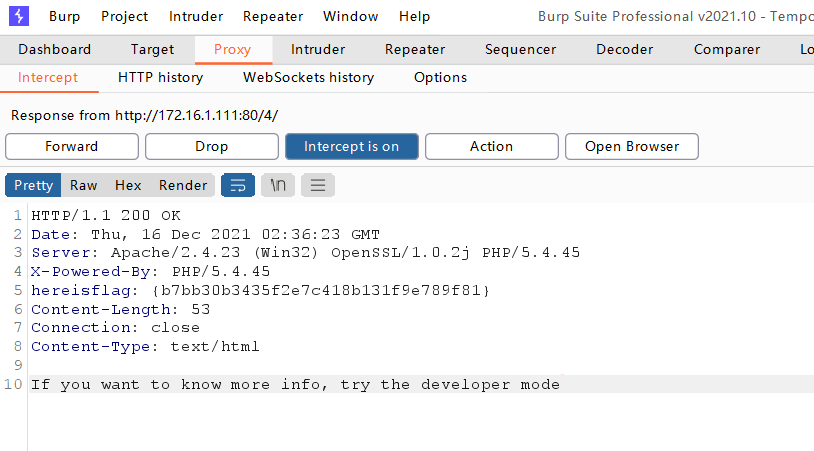Screen dimensions: 814x451
Task: Switch message view to Render
Action: [183, 185]
